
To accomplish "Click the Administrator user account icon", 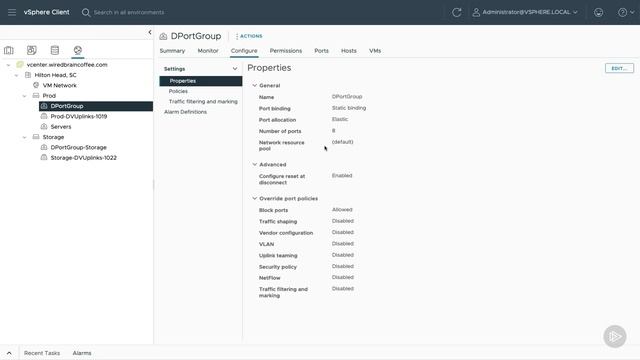I will (476, 12).
